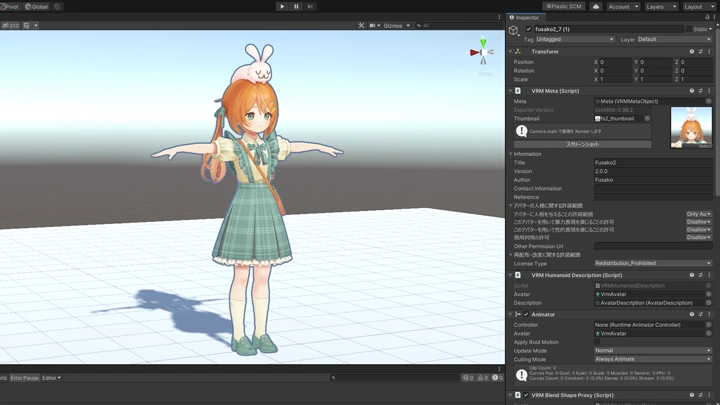Viewport: 720px width, 405px height.
Task: Toggle the Pivot handle position button
Action: [10, 6]
